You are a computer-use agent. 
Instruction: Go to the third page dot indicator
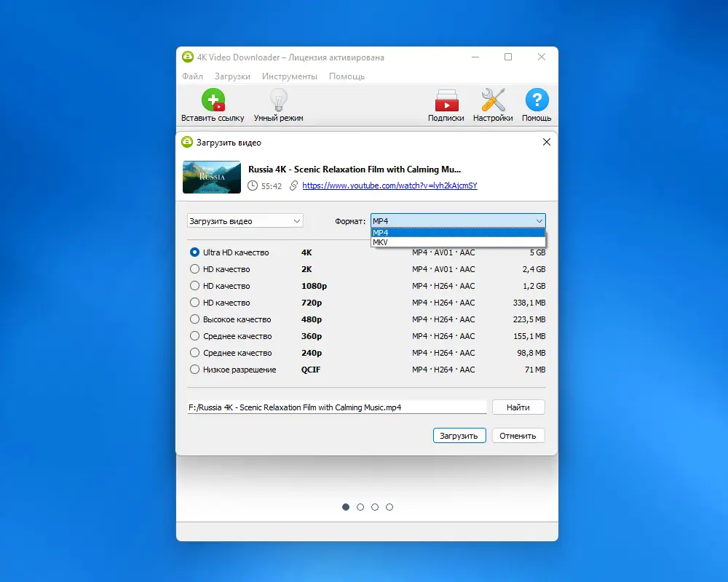pyautogui.click(x=375, y=507)
